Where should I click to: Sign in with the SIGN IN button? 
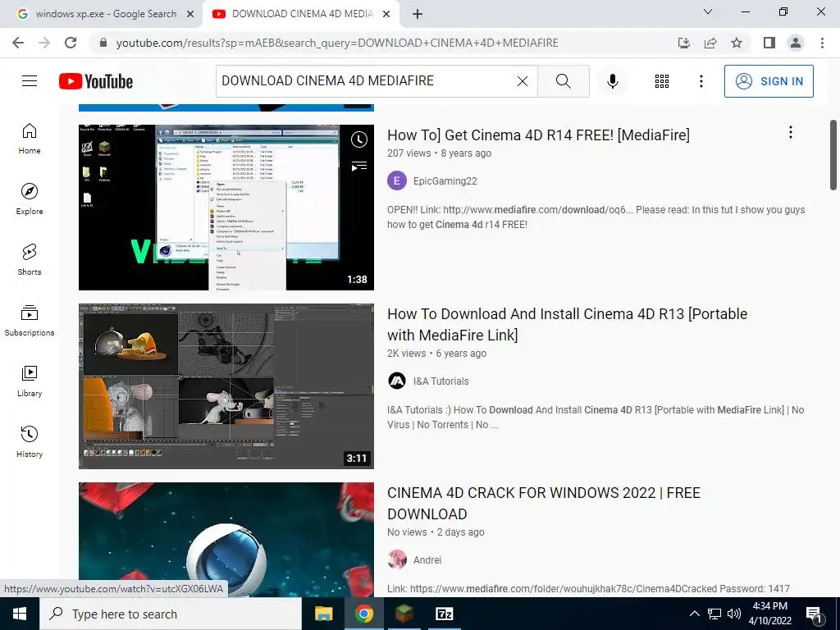tap(769, 81)
